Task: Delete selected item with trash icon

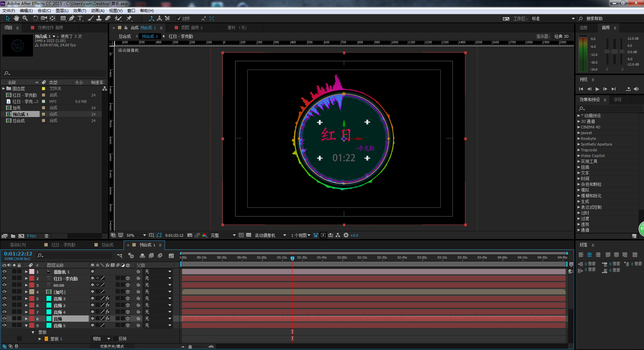Action: (x=47, y=236)
